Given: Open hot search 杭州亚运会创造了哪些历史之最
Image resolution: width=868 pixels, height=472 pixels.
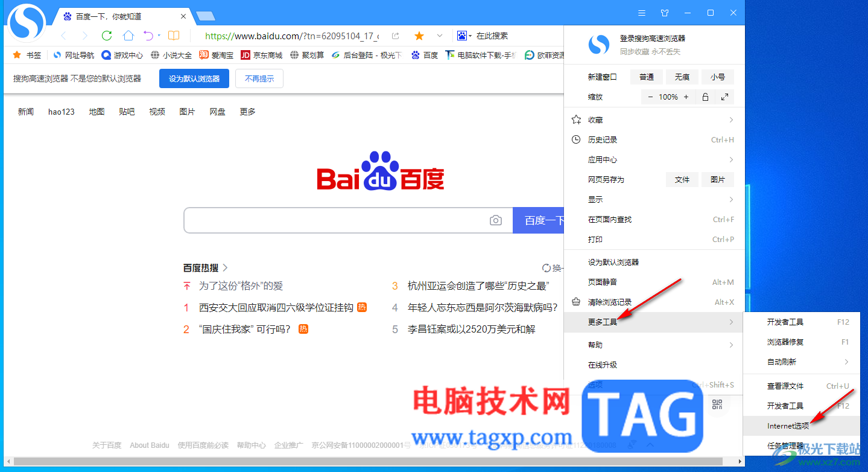Looking at the screenshot, I should (478, 285).
